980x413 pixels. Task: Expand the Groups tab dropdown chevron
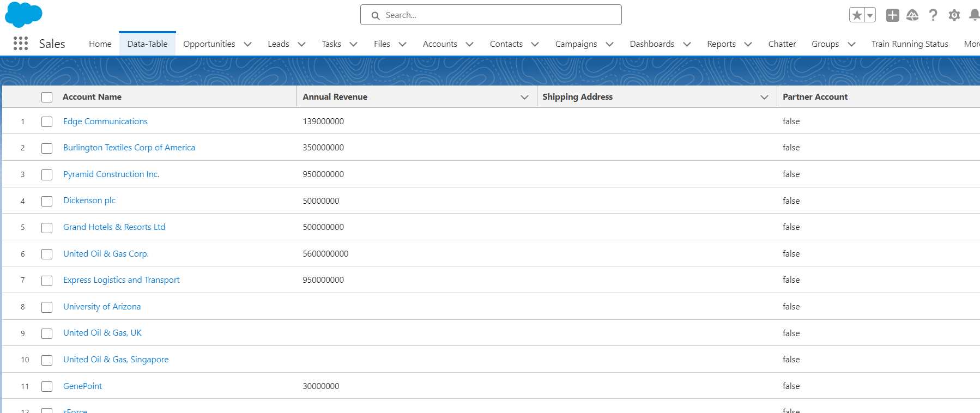click(851, 44)
